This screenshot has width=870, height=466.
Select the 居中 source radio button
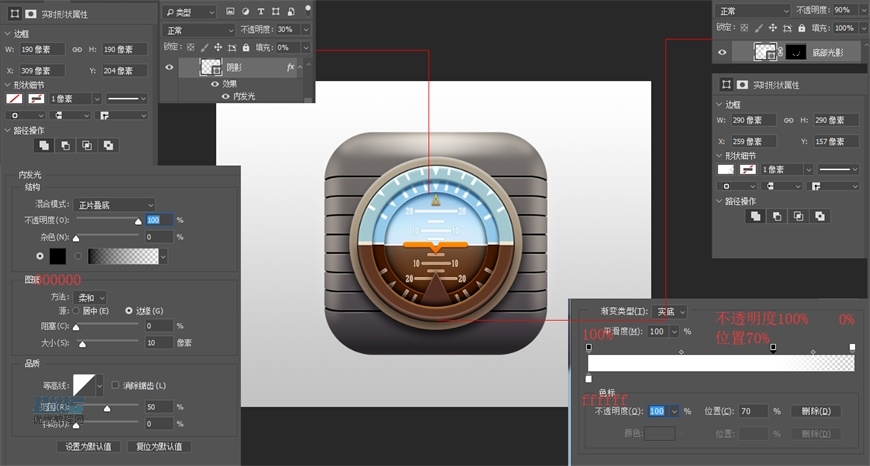coord(76,311)
